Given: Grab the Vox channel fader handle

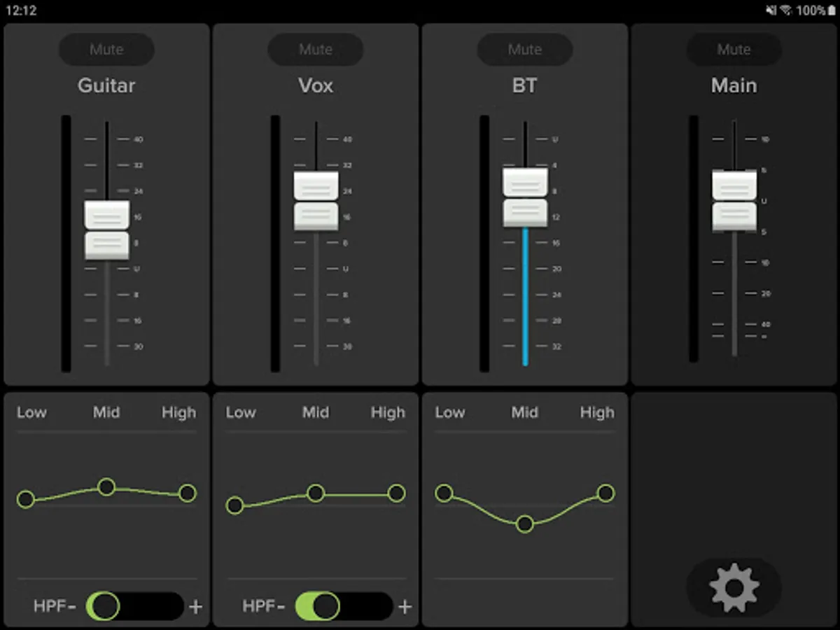Looking at the screenshot, I should tap(316, 201).
